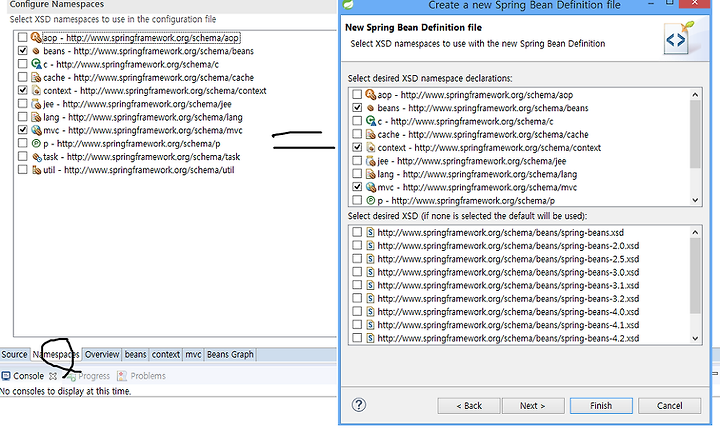The image size is (720, 429).
Task: Click the namespace declarations scrollbar thumb
Action: 695,134
